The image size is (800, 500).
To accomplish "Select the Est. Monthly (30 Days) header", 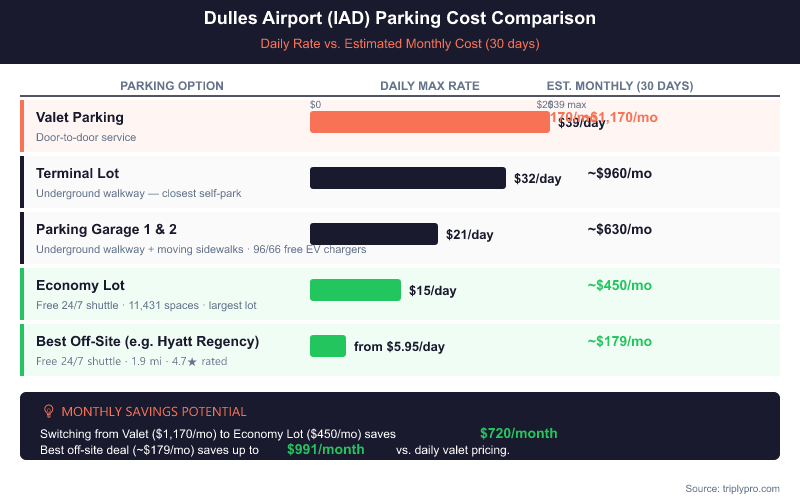I will click(x=620, y=86).
